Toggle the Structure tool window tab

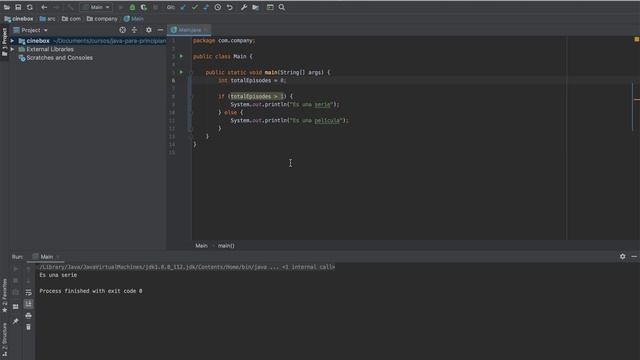click(x=4, y=340)
